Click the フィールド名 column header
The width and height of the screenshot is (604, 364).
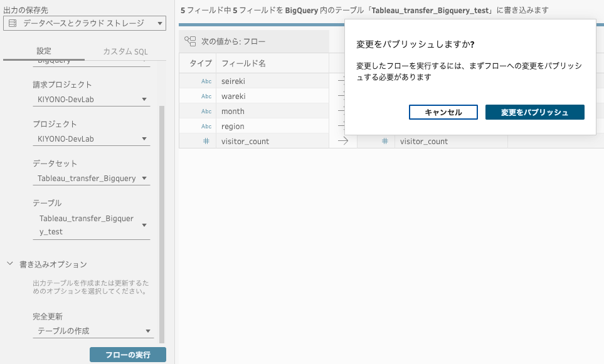(x=243, y=63)
